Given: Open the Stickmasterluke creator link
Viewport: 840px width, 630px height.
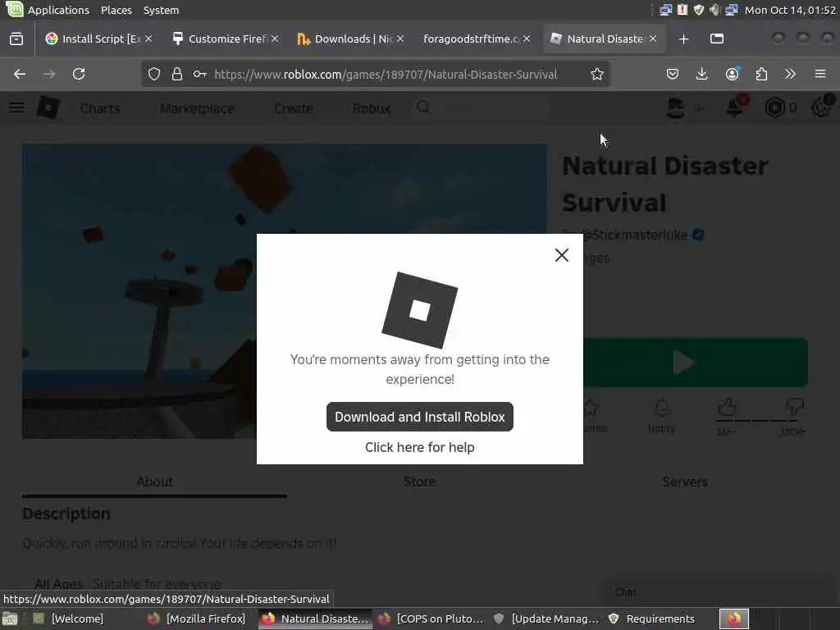Looking at the screenshot, I should 634,235.
